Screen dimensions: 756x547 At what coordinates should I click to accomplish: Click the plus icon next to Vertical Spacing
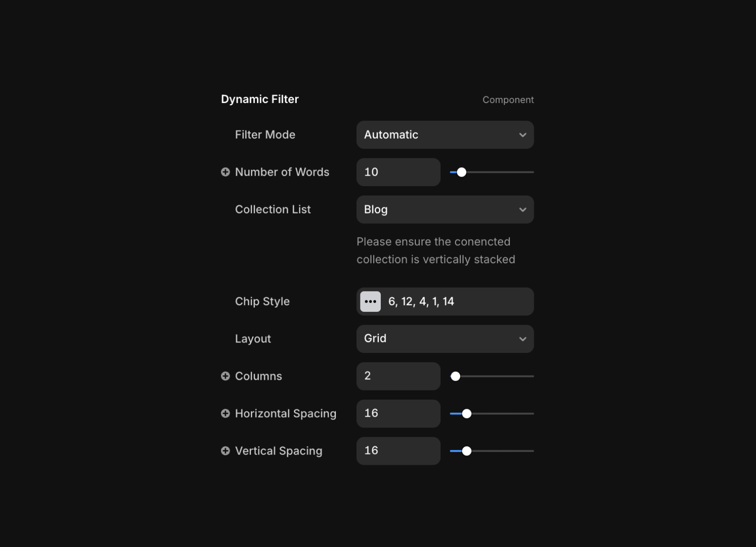click(x=225, y=451)
